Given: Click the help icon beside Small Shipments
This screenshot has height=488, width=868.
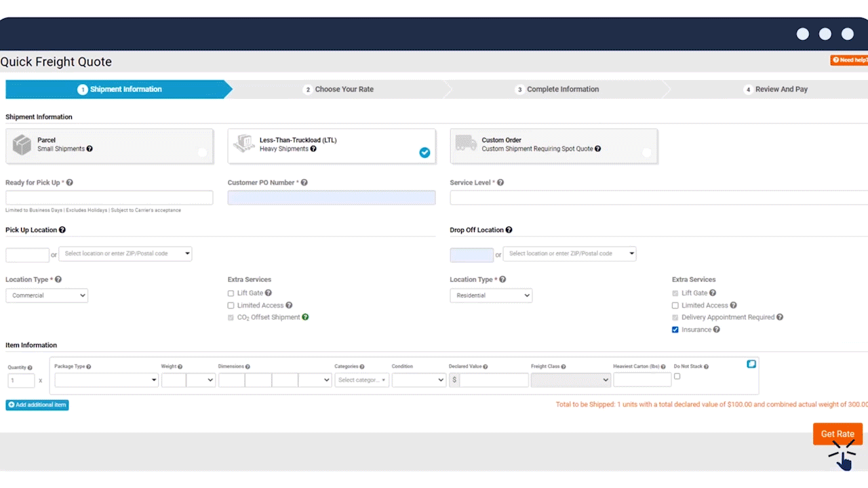Looking at the screenshot, I should pyautogui.click(x=90, y=149).
